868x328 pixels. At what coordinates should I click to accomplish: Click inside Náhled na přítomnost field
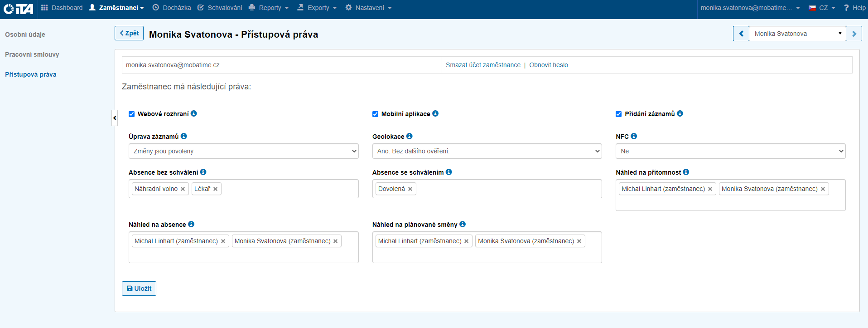point(730,203)
